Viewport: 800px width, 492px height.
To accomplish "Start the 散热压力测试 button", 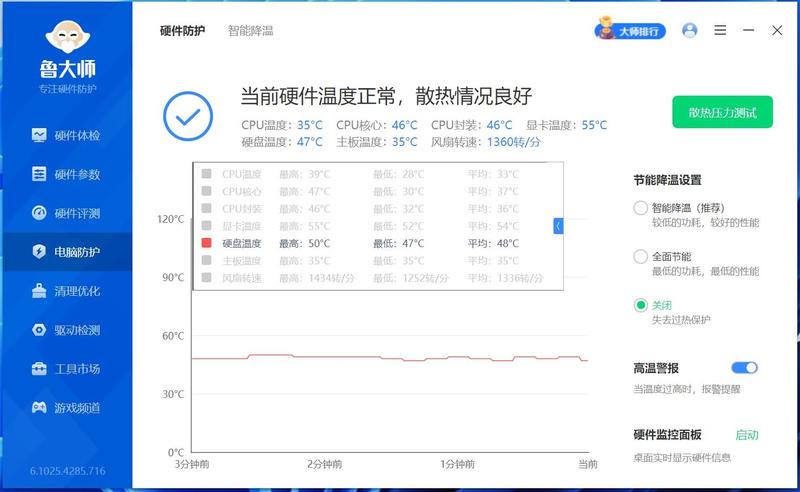I will (722, 112).
